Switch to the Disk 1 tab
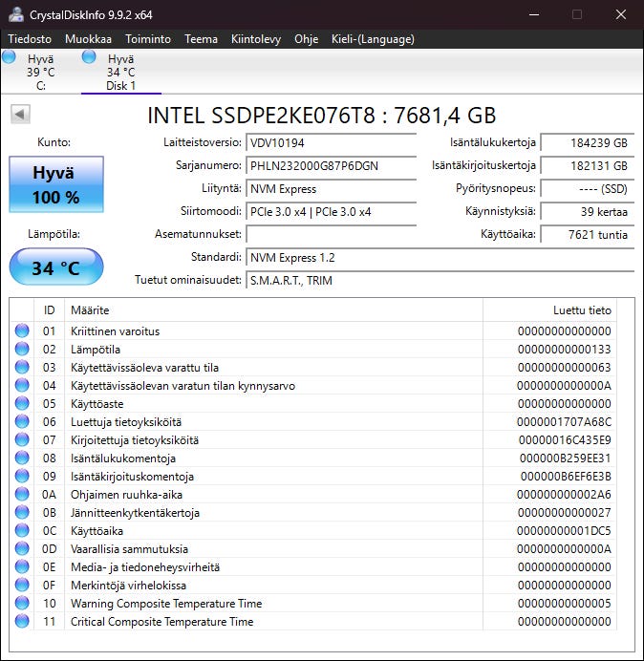This screenshot has width=644, height=661. 121,72
